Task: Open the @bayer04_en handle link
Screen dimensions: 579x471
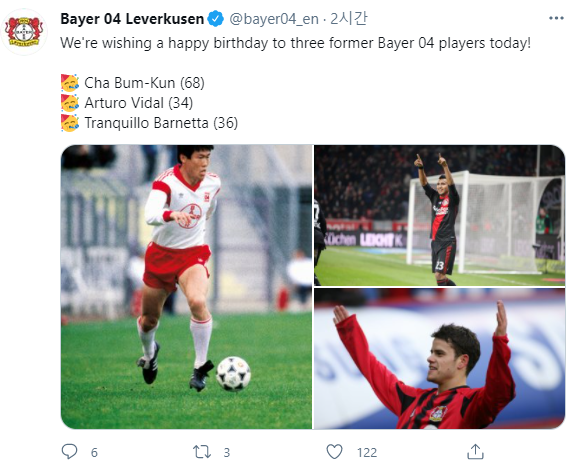Action: coord(274,19)
